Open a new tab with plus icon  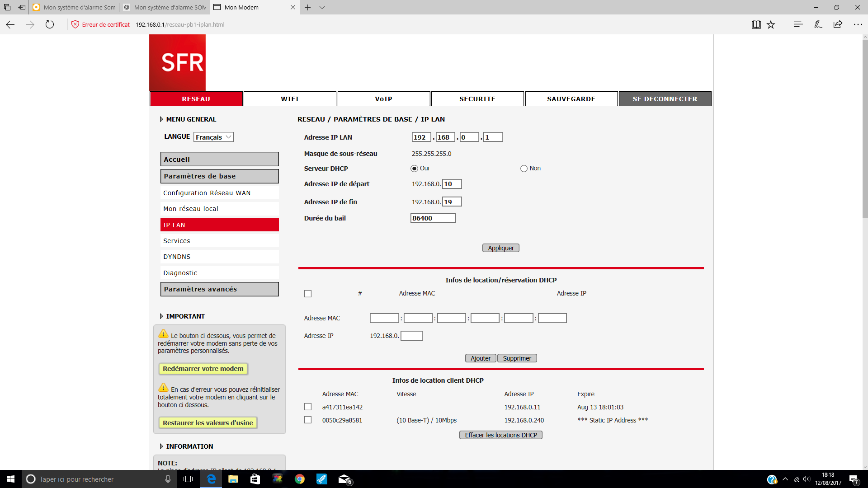[x=307, y=7]
